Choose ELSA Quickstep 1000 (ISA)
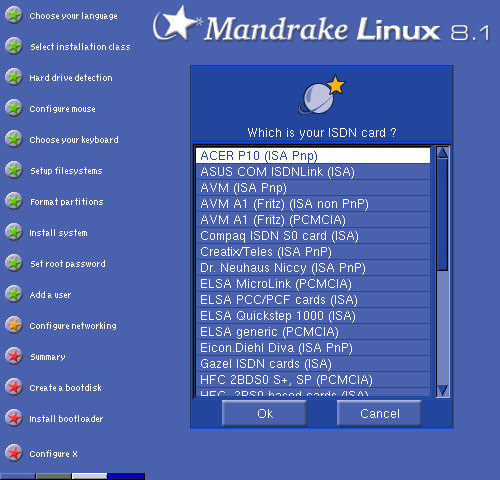500x480 pixels. point(313,316)
